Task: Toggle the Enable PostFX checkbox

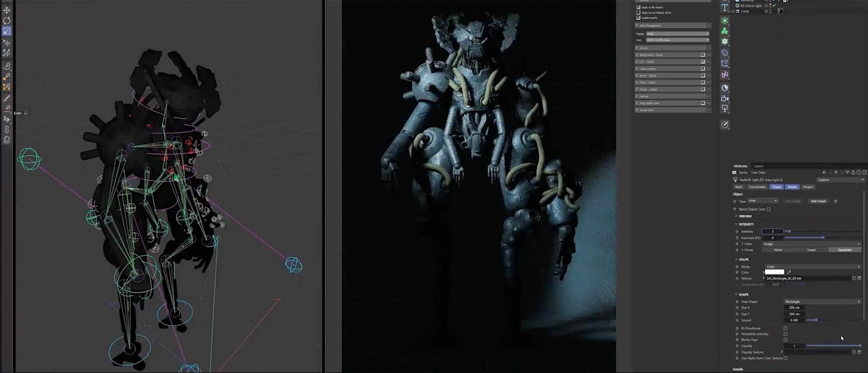Action: point(638,18)
